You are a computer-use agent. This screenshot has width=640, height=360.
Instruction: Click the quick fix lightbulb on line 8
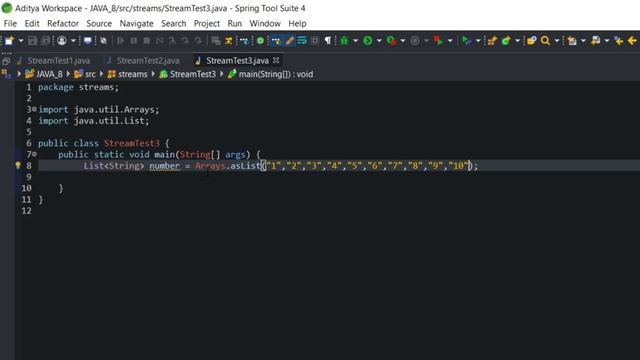point(18,165)
